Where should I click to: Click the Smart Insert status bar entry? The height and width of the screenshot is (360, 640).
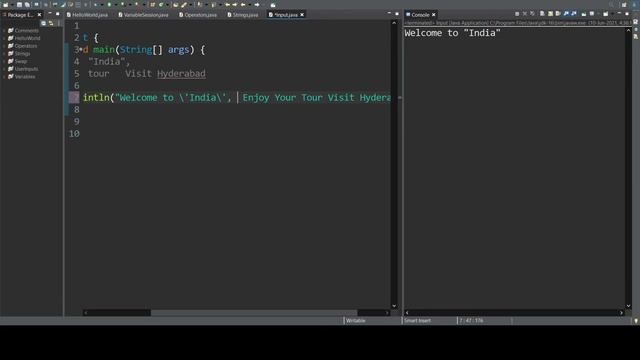click(417, 321)
